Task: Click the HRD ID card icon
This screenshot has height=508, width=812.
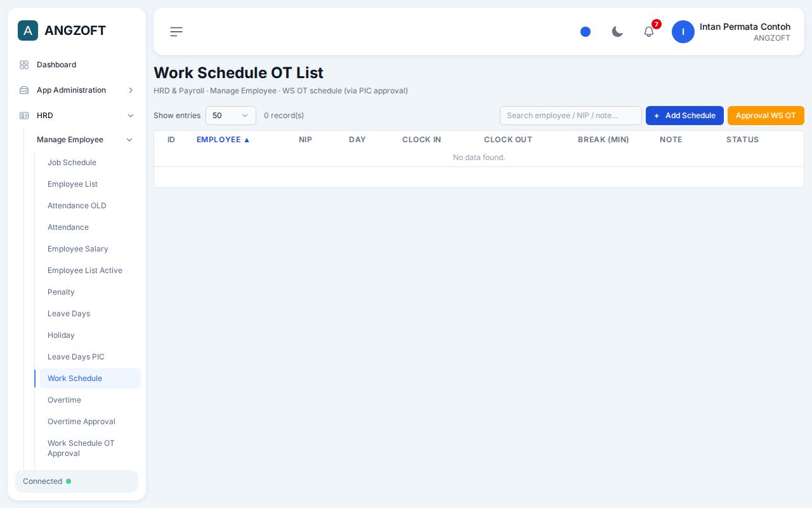Action: point(24,116)
